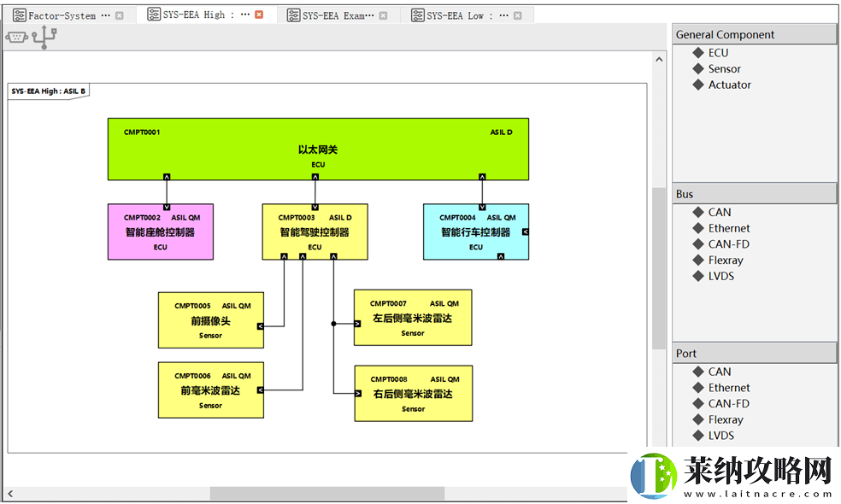Close the Factor-System tab
The image size is (841, 504).
pyautogui.click(x=120, y=15)
